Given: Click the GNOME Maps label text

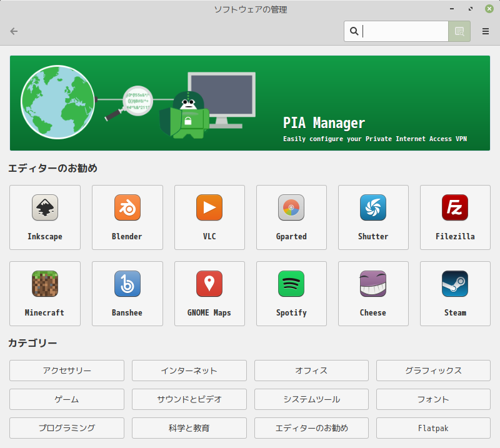Looking at the screenshot, I should point(209,313).
